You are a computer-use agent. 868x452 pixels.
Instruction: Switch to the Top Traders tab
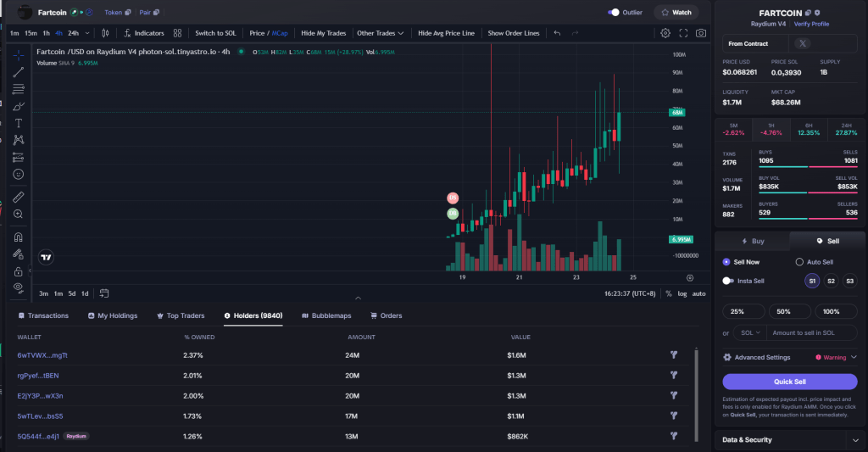(x=181, y=315)
